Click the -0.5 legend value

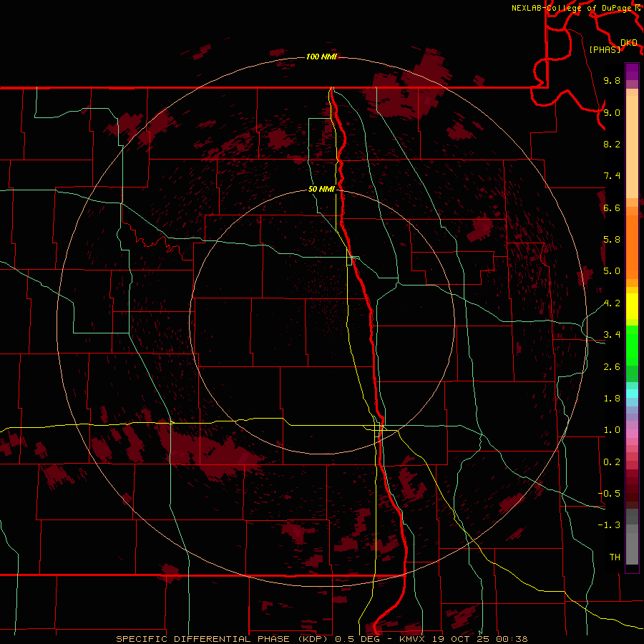pyautogui.click(x=610, y=494)
